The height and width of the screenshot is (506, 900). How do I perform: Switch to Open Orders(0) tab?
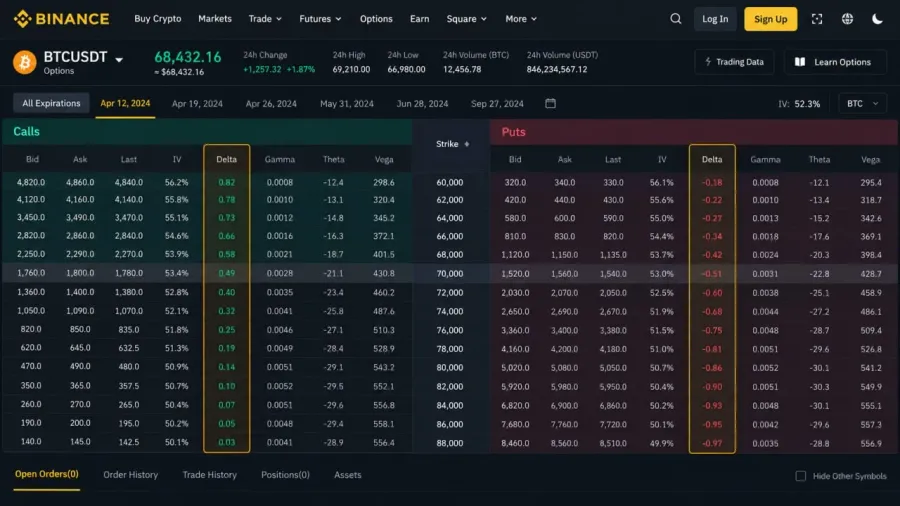point(46,474)
